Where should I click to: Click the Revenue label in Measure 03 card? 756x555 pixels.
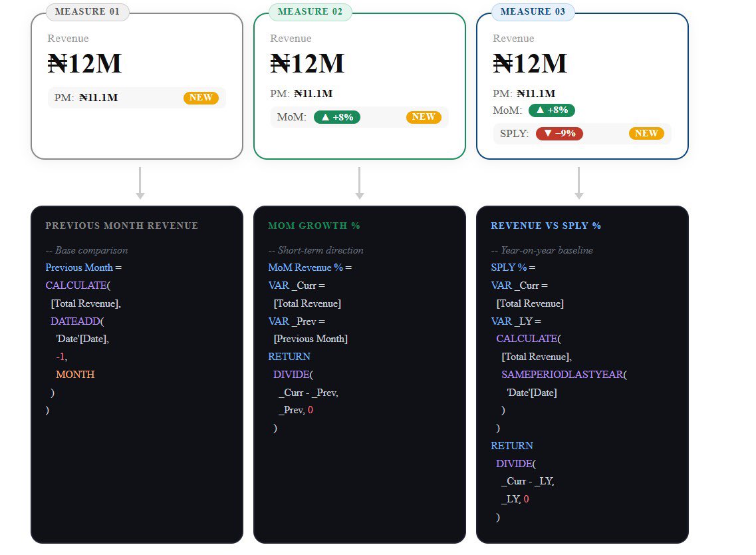coord(513,38)
